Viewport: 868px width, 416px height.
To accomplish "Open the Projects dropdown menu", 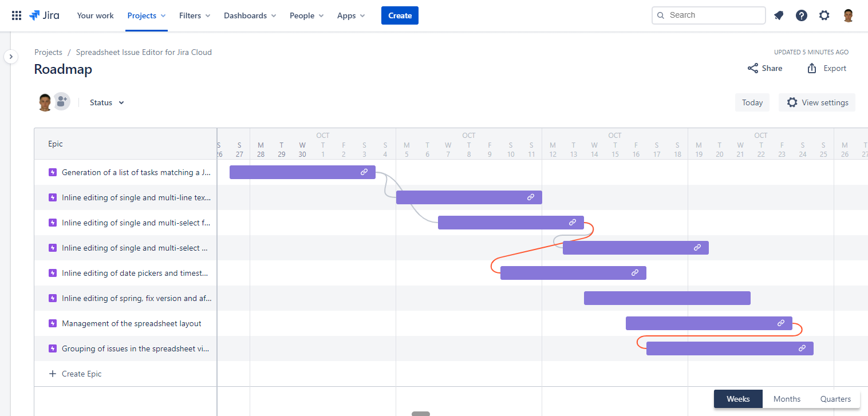I will click(147, 15).
